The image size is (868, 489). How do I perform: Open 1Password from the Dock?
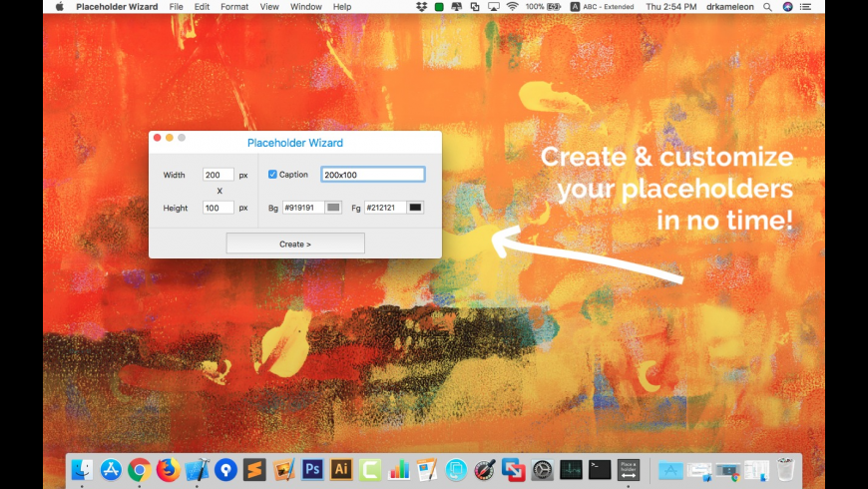[225, 470]
